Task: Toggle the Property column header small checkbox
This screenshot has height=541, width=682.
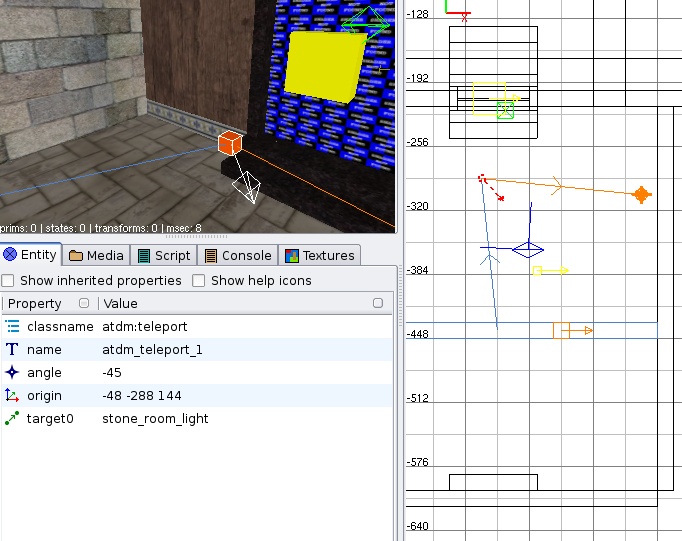Action: point(84,303)
